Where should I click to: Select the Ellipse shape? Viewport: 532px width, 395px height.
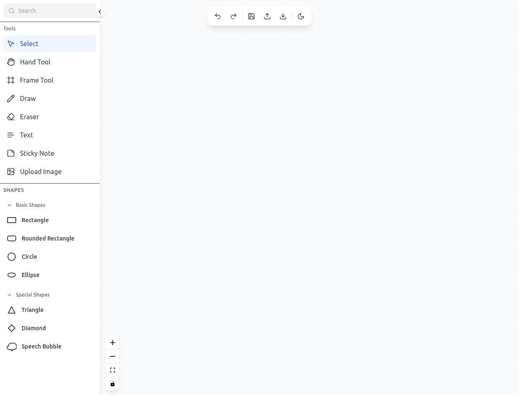point(50,275)
